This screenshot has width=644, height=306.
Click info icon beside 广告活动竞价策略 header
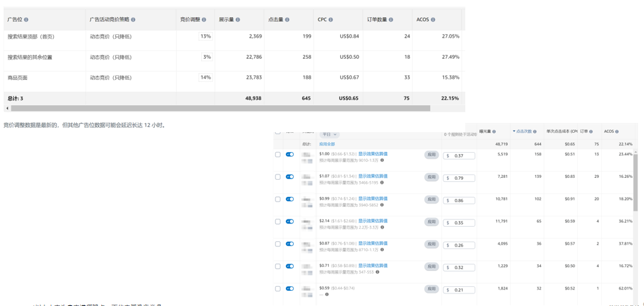133,20
